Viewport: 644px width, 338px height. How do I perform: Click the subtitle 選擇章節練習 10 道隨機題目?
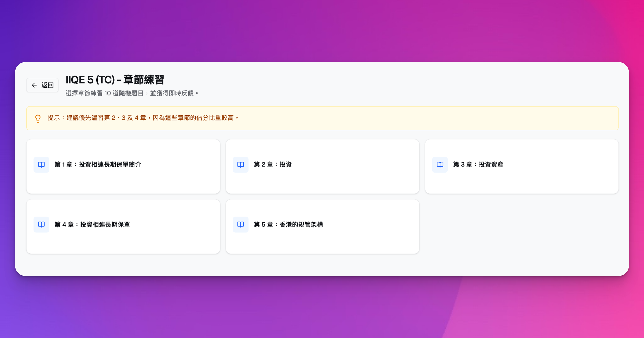tap(104, 93)
